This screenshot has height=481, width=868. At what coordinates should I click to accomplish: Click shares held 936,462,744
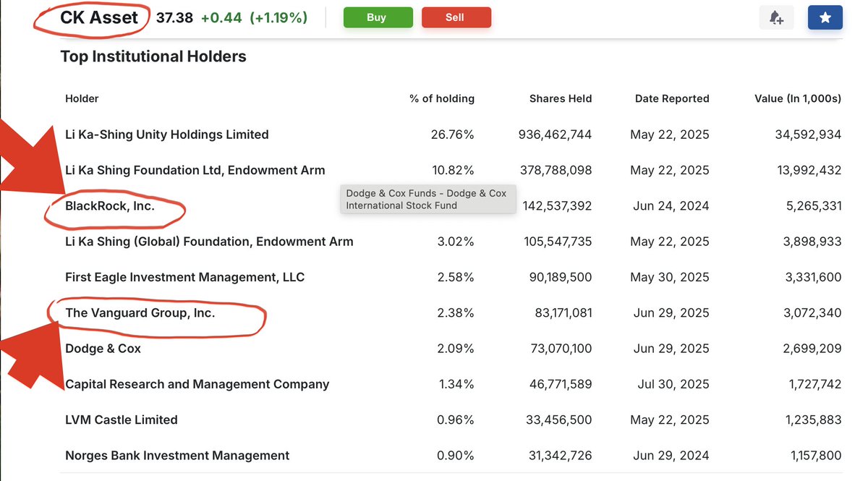pos(556,135)
